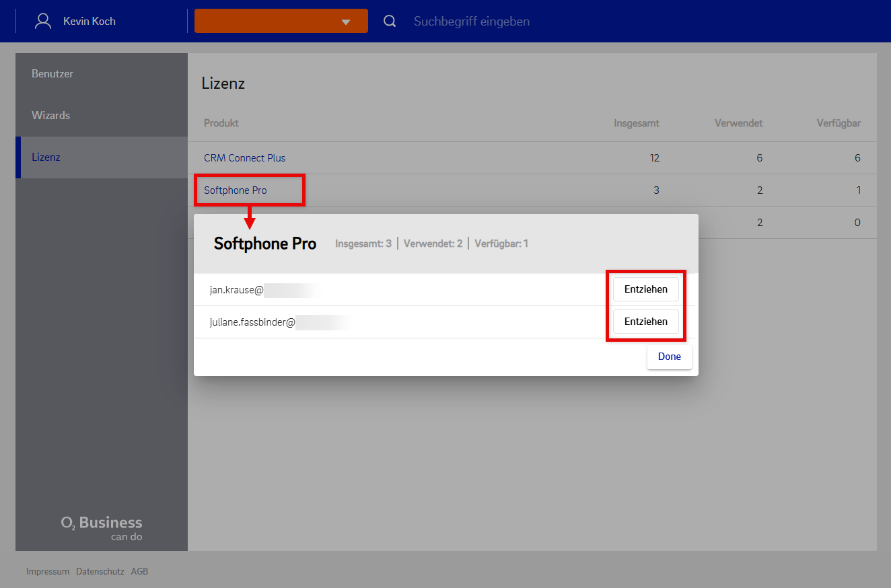Open the Softphone Pro product link
Viewport: 891px width, 588px height.
click(236, 190)
